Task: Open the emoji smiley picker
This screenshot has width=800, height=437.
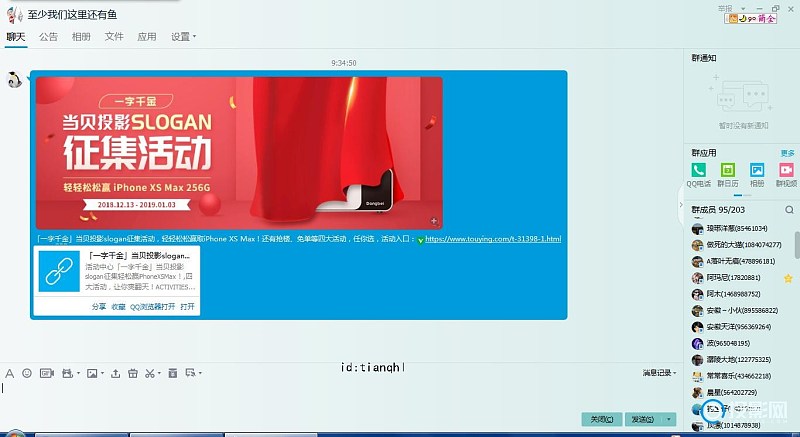Action: (27, 373)
